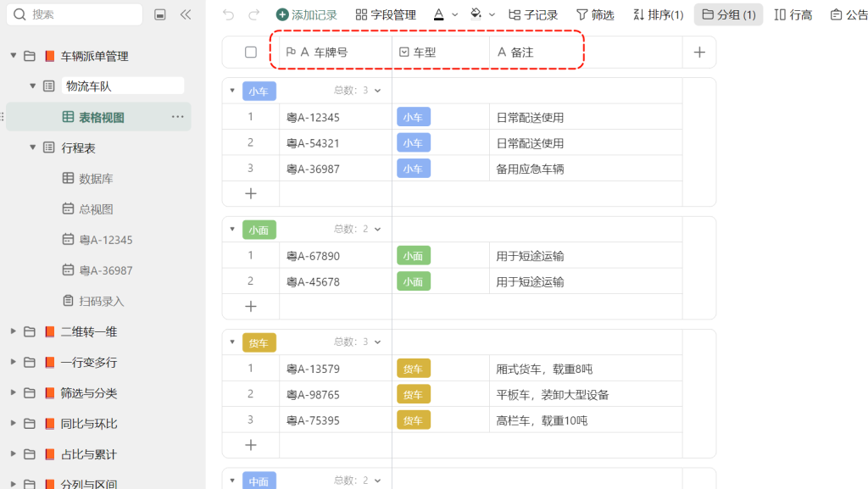The image size is (868, 489).
Task: Click 添加记录 to add a record
Action: click(307, 14)
